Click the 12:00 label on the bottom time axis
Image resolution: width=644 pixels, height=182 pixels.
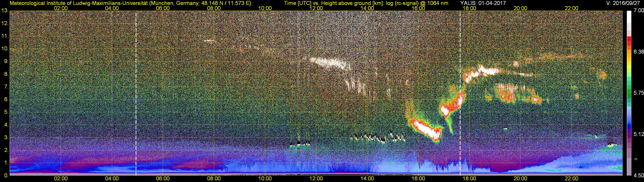pos(316,179)
